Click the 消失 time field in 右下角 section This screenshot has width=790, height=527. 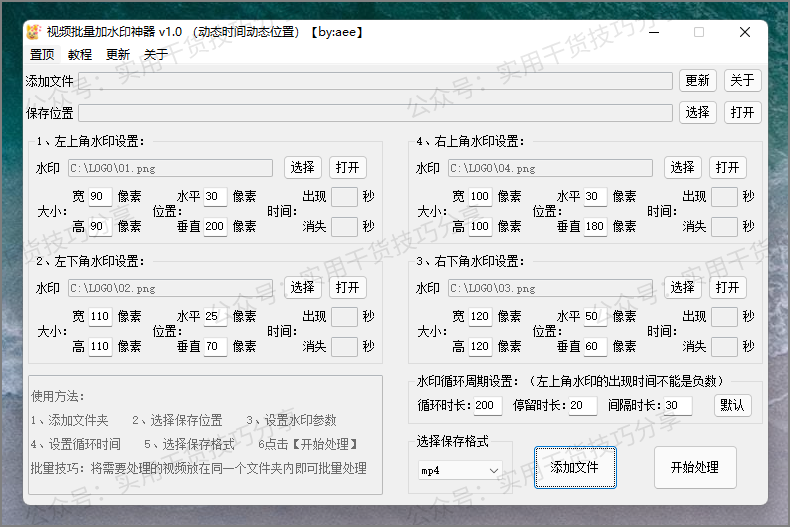pos(724,347)
